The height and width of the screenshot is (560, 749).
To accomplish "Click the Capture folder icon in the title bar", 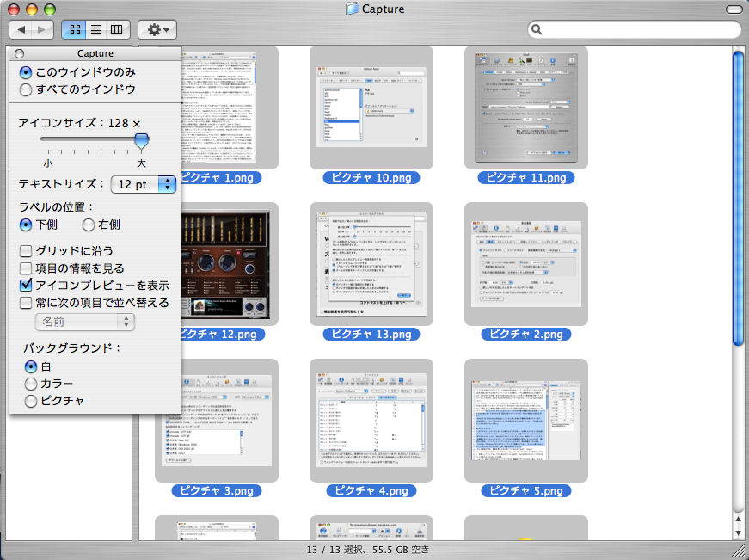I will coord(352,9).
